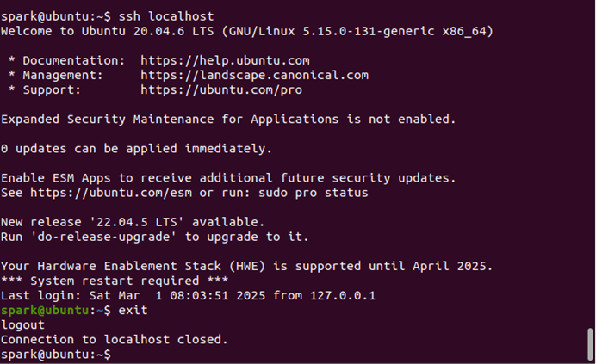Viewport: 596px width, 364px height.
Task: Click the terminal scrollbar thumb
Action: point(590,344)
